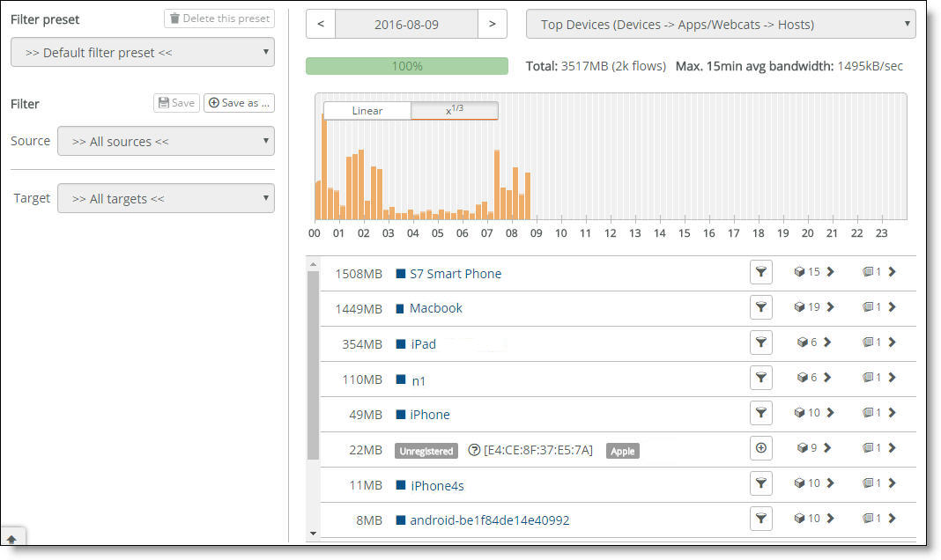Image resolution: width=941 pixels, height=560 pixels.
Task: Open iPhone device link
Action: coord(430,415)
